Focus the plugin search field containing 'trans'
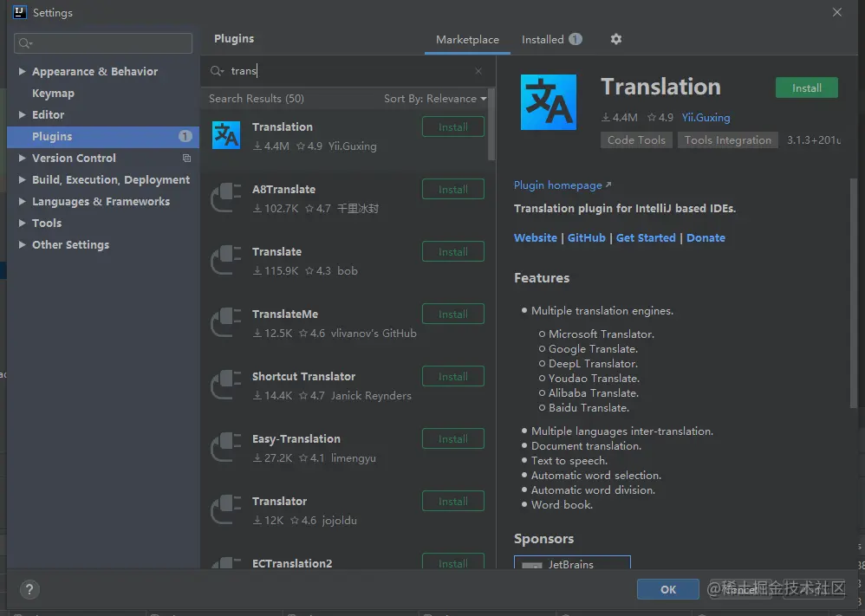This screenshot has width=865, height=616. tap(348, 71)
